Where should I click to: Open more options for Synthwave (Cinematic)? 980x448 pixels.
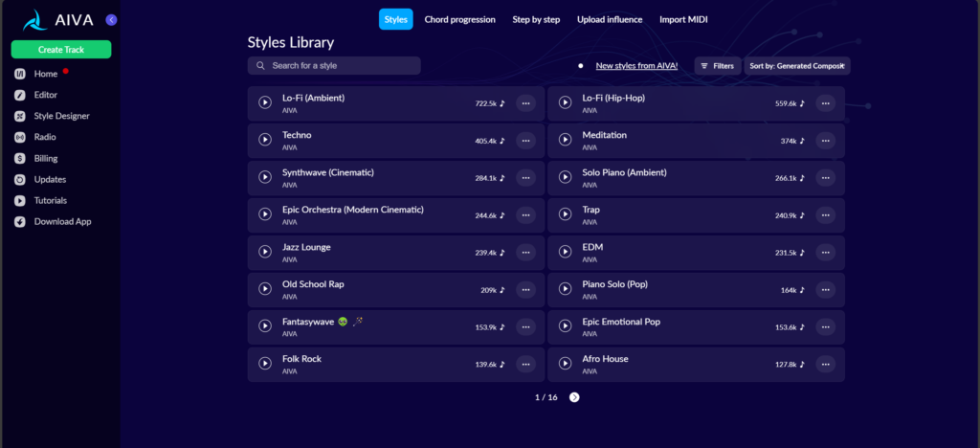click(525, 178)
